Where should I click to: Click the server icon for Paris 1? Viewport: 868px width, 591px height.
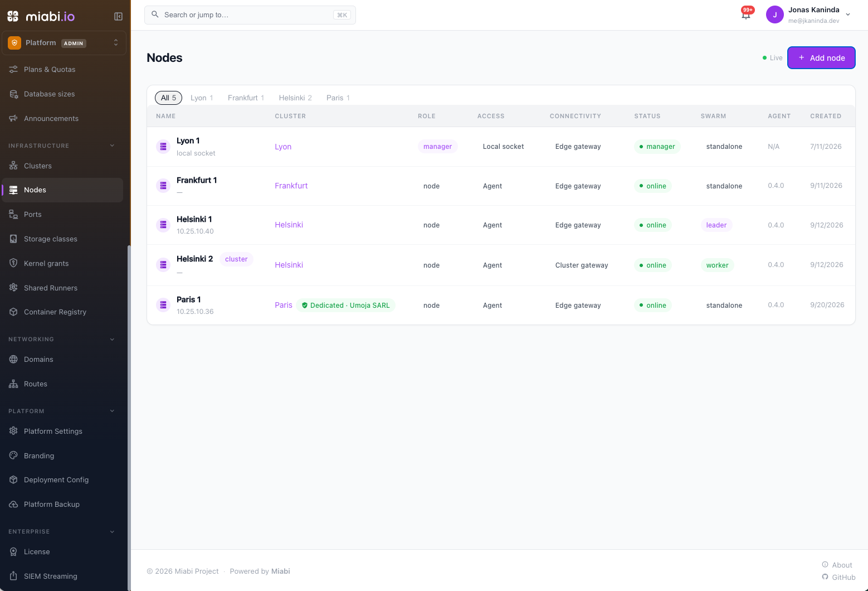pos(163,305)
